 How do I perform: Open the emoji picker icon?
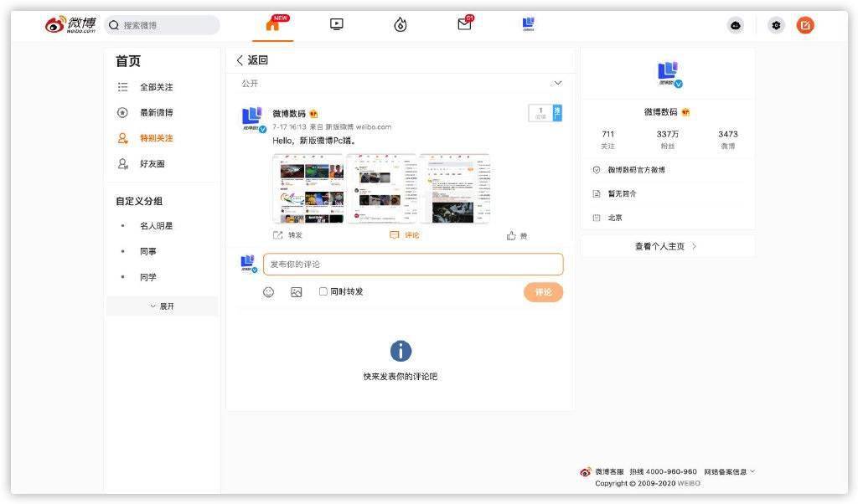pyautogui.click(x=268, y=292)
